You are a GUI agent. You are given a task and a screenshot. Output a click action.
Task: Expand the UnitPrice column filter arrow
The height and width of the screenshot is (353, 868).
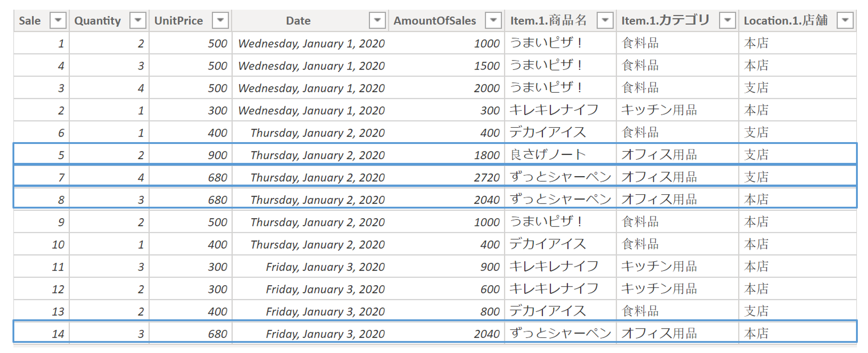tap(220, 20)
